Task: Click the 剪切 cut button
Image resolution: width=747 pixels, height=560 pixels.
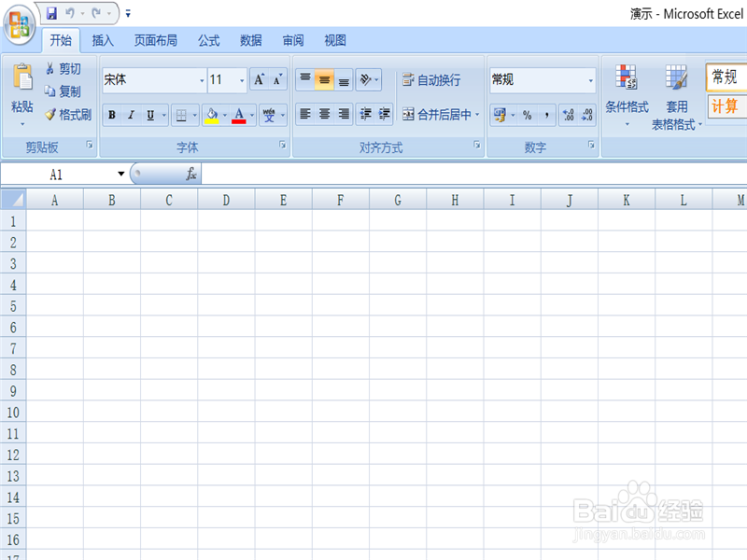Action: (x=63, y=69)
